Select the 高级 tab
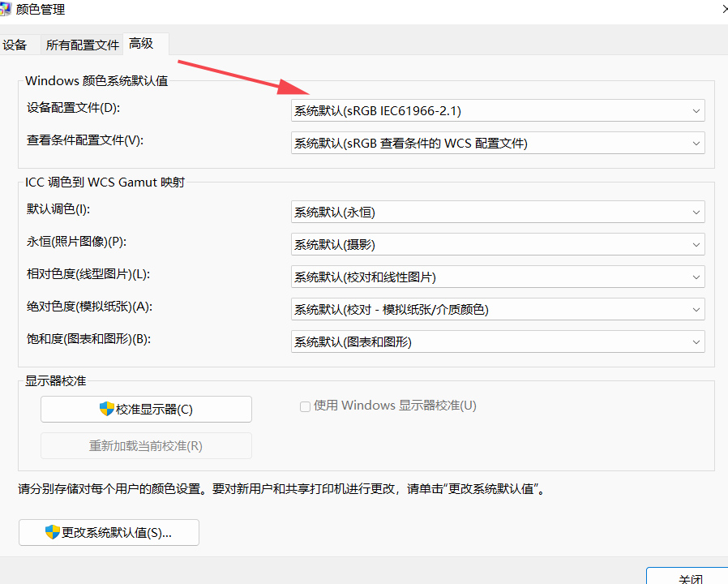 coord(141,44)
